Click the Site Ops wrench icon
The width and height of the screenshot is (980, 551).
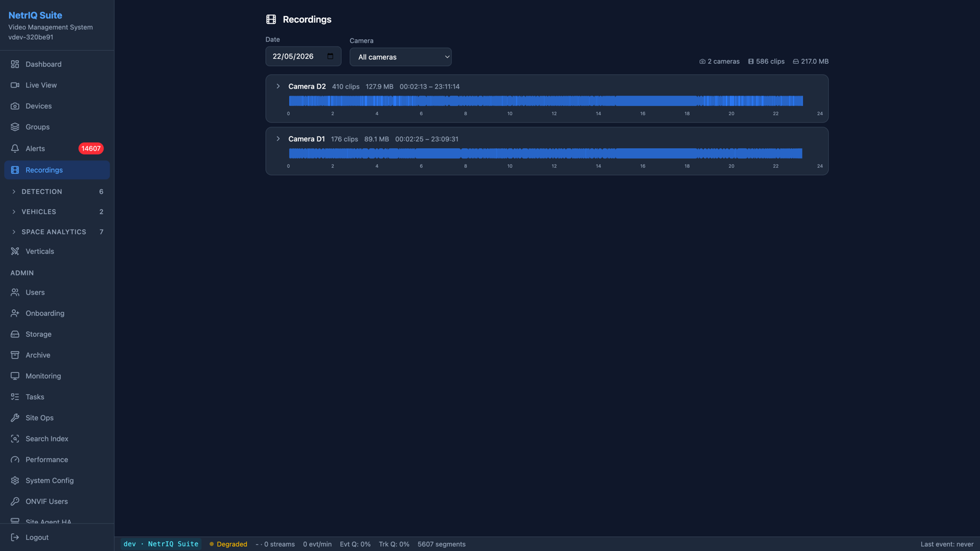(15, 418)
